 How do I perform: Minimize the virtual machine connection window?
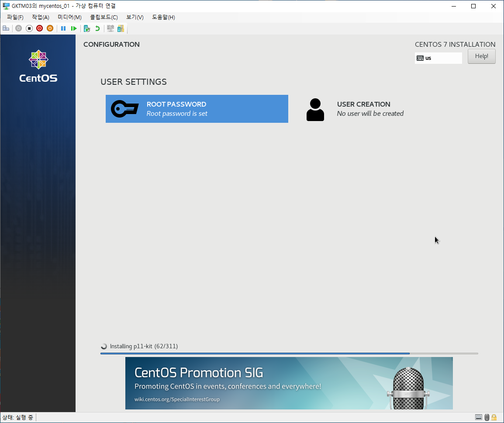(453, 6)
